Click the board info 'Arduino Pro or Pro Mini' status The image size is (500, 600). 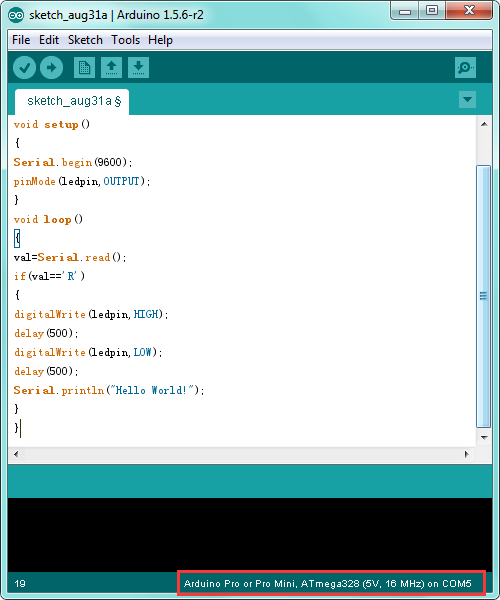327,584
